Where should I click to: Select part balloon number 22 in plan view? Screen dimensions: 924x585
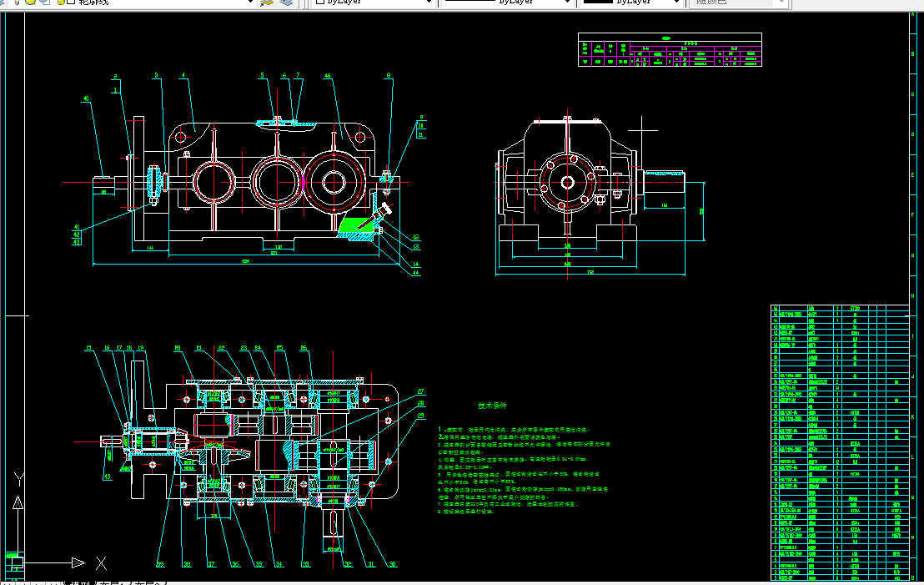221,348
